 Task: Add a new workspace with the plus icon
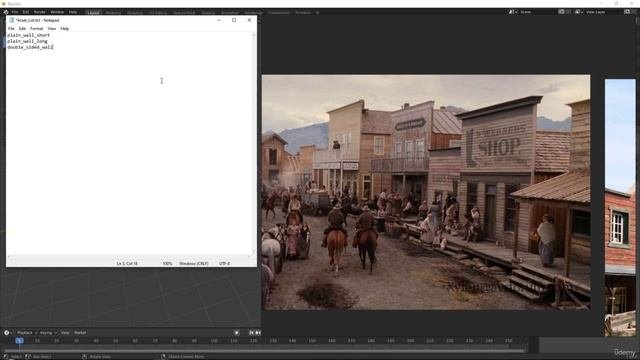tap(318, 13)
